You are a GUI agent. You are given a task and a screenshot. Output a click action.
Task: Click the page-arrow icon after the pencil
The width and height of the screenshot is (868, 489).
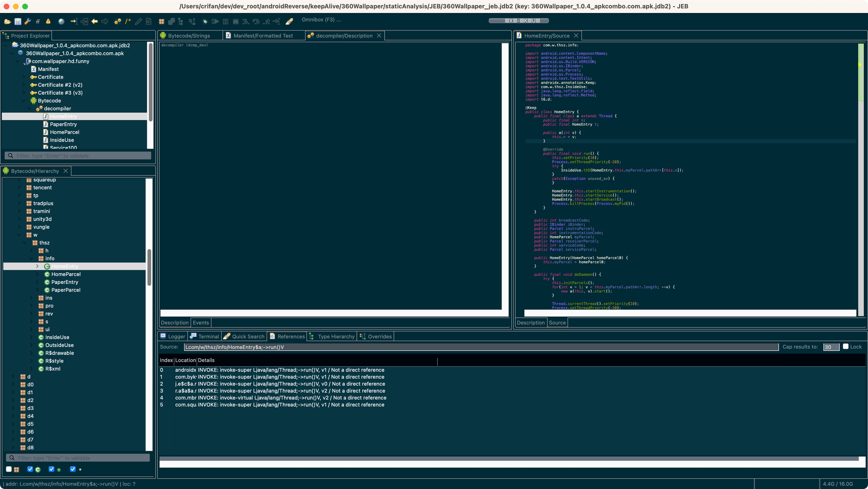149,21
